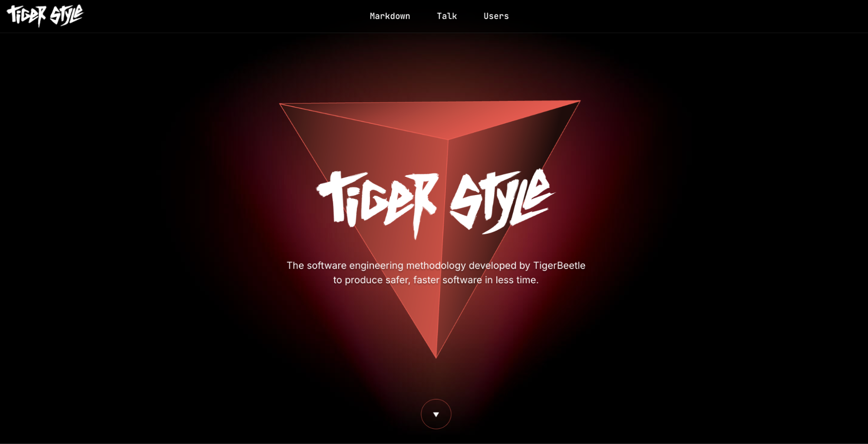Open the Users navigation link
Viewport: 868px width, 444px height.
pyautogui.click(x=496, y=16)
